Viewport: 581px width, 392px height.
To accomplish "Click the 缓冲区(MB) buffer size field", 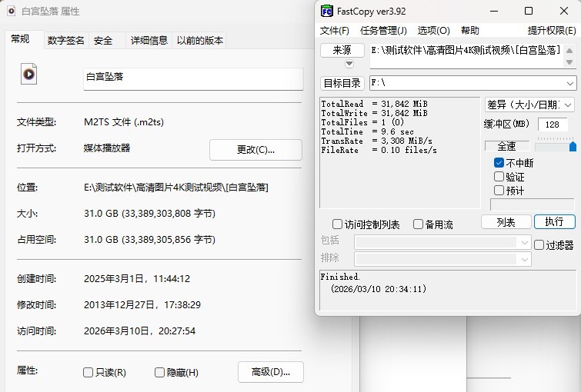I will click(x=552, y=125).
